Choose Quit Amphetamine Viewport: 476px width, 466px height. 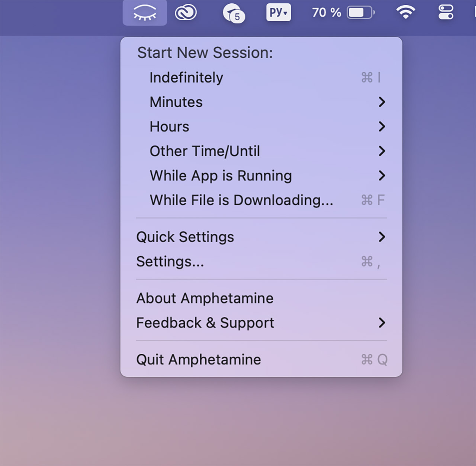pyautogui.click(x=261, y=360)
